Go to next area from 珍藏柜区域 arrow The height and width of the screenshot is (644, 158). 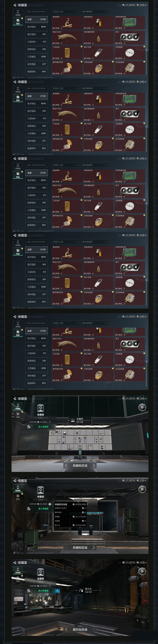point(94,547)
